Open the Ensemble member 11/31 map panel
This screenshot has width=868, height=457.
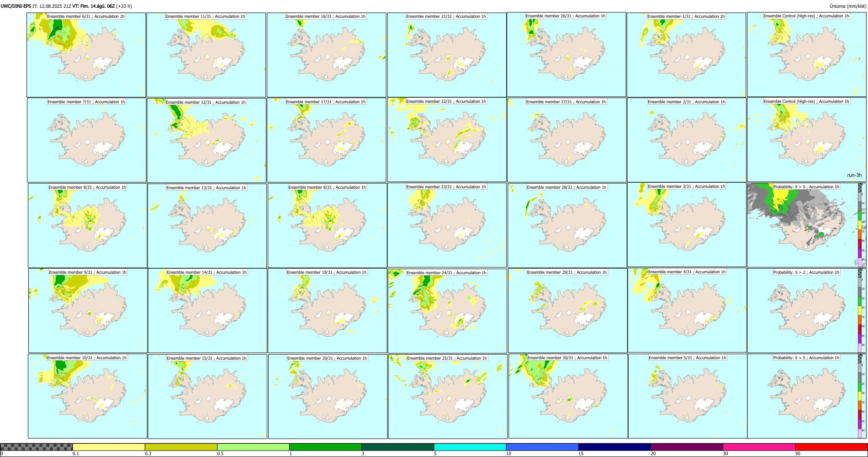pos(206,55)
